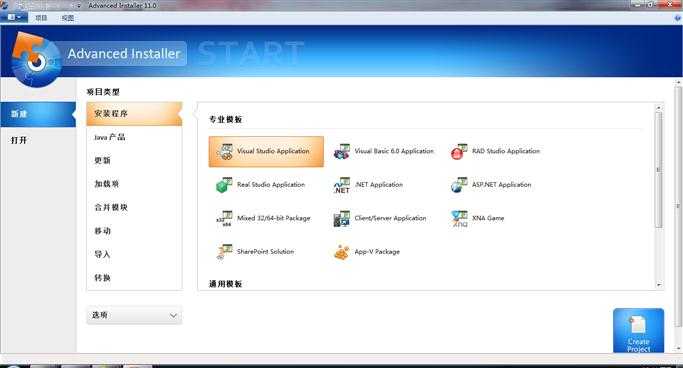Image resolution: width=683 pixels, height=368 pixels.
Task: Choose the Client/Server Application icon
Action: pyautogui.click(x=342, y=219)
